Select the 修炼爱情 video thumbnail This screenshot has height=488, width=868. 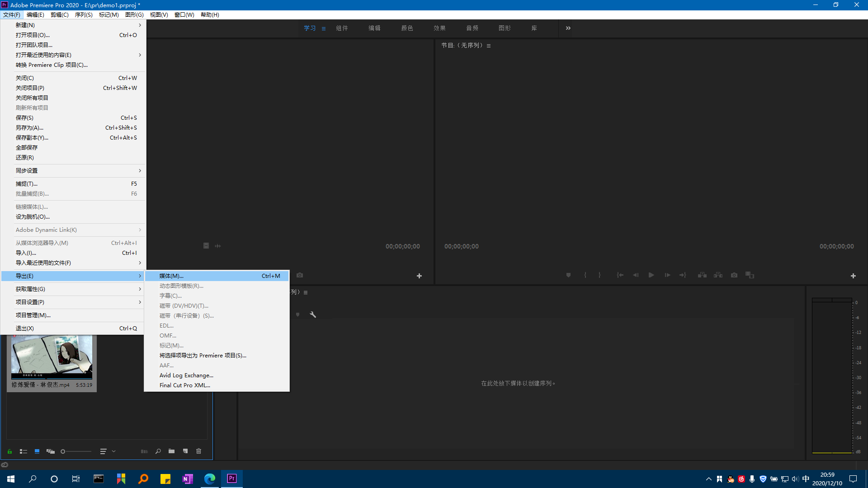pyautogui.click(x=52, y=357)
